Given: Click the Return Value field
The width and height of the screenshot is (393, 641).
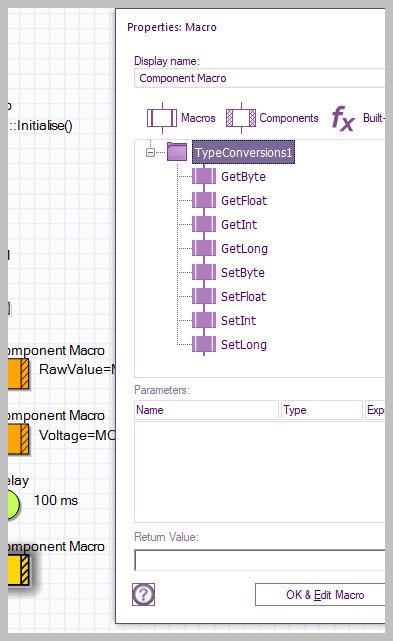Looking at the screenshot, I should (x=260, y=560).
